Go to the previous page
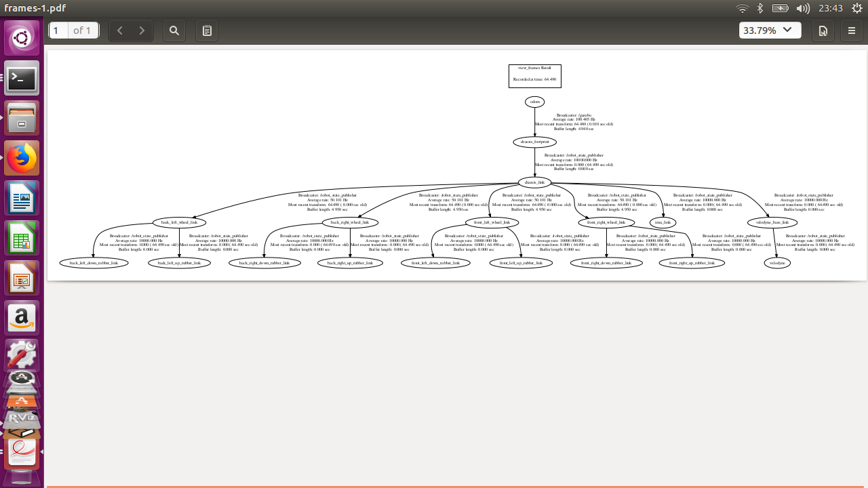The width and height of the screenshot is (868, 488). click(x=120, y=30)
